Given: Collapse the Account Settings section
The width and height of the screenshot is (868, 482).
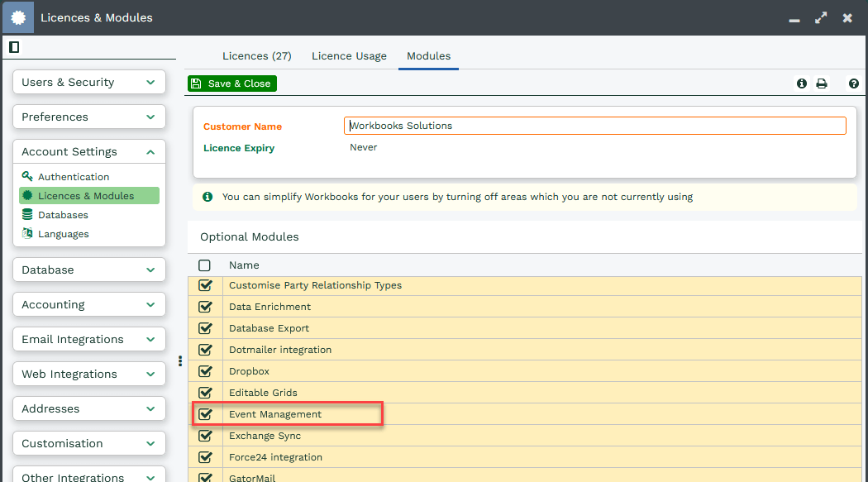Looking at the screenshot, I should point(89,151).
